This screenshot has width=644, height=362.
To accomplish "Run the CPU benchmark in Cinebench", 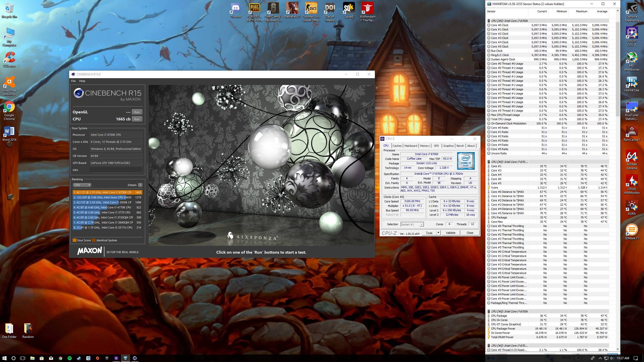I will coord(137,119).
